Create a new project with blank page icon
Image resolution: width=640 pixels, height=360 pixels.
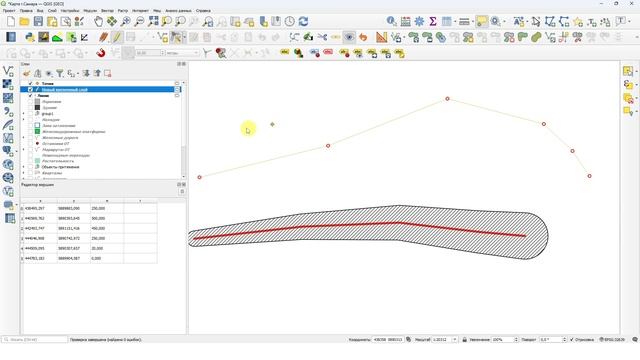pos(11,22)
